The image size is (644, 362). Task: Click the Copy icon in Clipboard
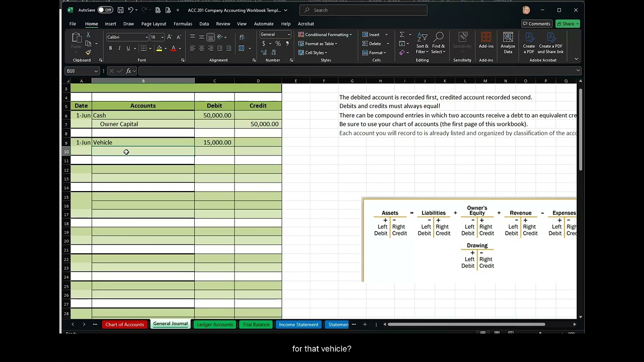(88, 44)
